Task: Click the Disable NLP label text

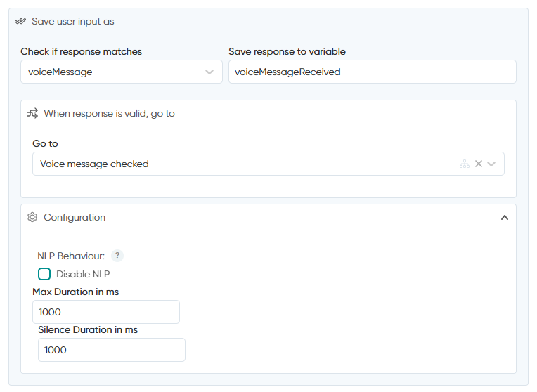Action: 83,274
